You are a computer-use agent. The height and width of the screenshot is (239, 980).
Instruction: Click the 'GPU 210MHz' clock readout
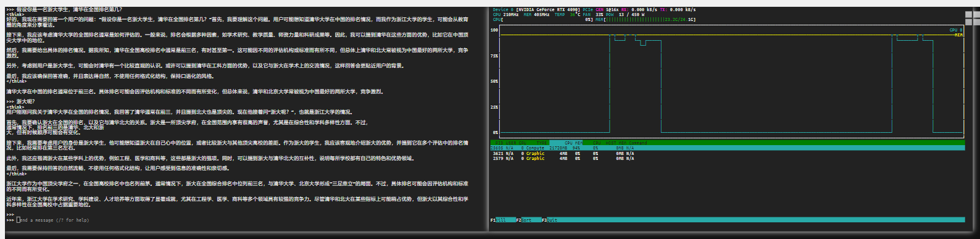(x=505, y=14)
